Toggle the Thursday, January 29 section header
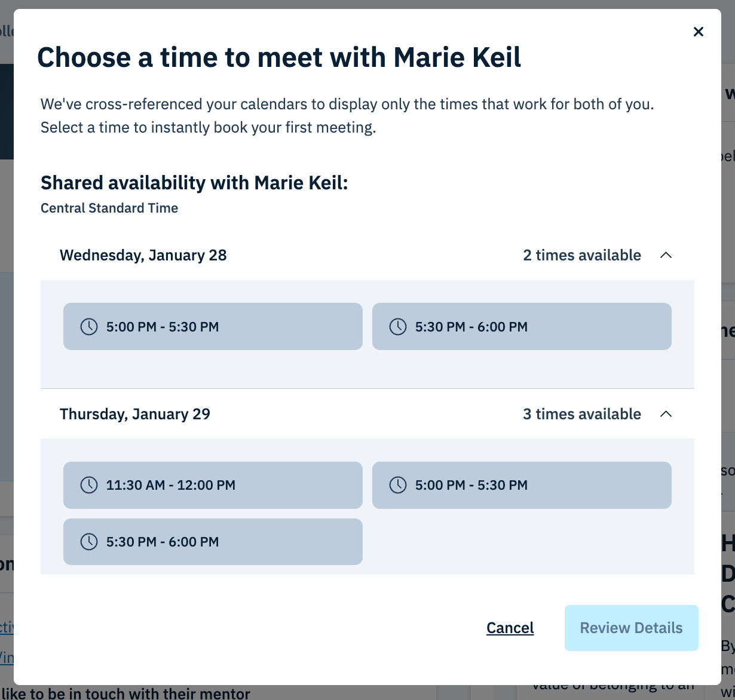Image resolution: width=735 pixels, height=700 pixels. coord(135,414)
